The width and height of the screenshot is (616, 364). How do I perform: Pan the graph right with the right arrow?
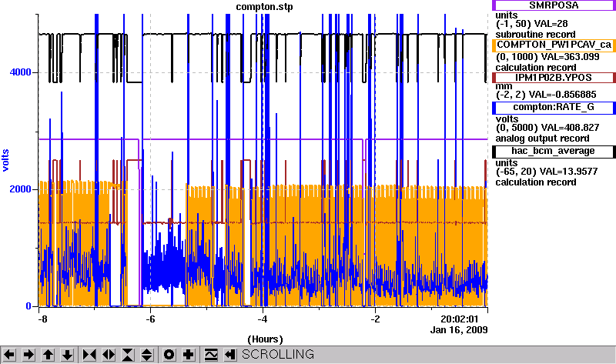(28, 355)
